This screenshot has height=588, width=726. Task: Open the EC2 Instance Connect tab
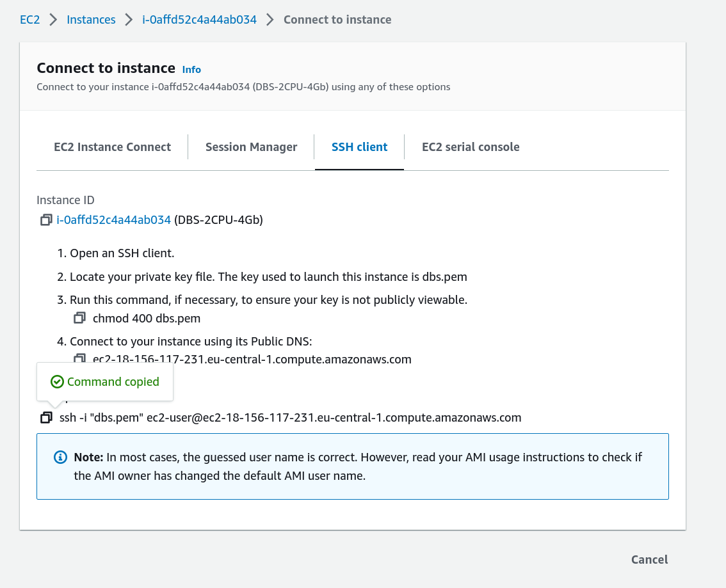tap(113, 147)
